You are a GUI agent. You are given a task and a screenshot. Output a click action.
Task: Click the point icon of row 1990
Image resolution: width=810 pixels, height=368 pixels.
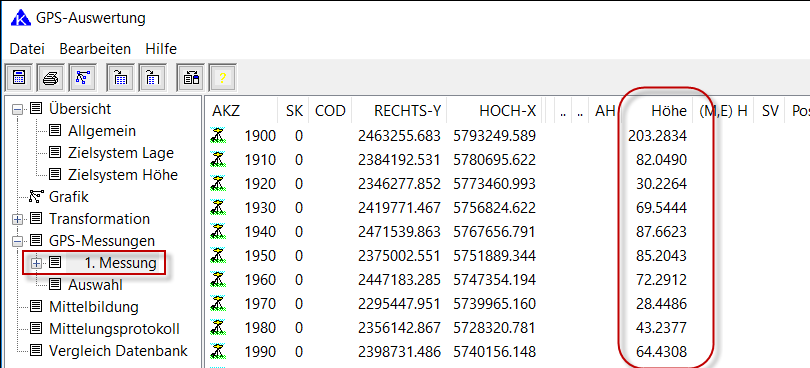[x=218, y=352]
